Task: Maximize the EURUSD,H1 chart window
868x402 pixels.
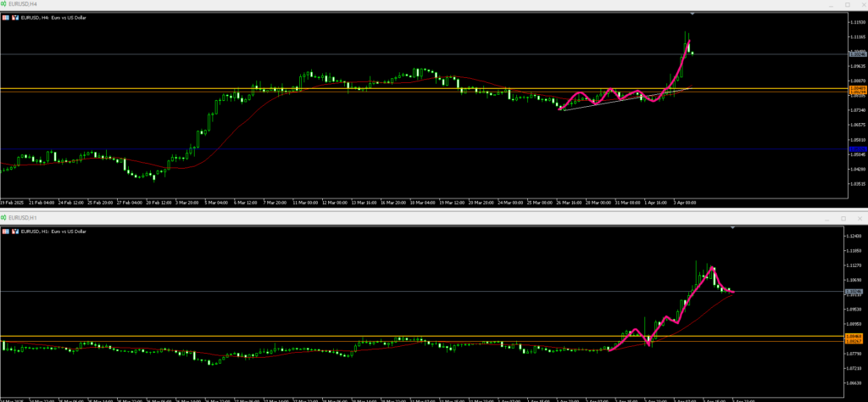Action: point(843,218)
